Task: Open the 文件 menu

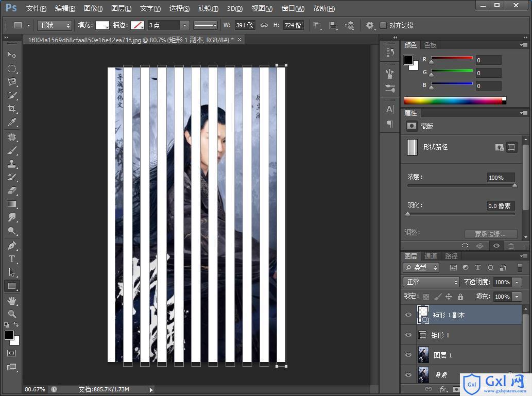Action: click(x=36, y=8)
